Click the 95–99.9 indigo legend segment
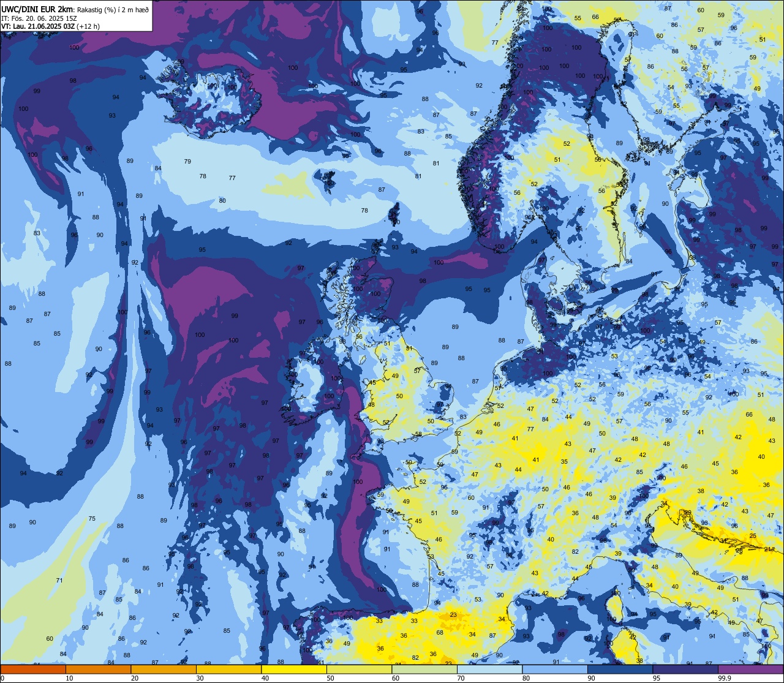Viewport: 784px width, 683px height. [685, 669]
